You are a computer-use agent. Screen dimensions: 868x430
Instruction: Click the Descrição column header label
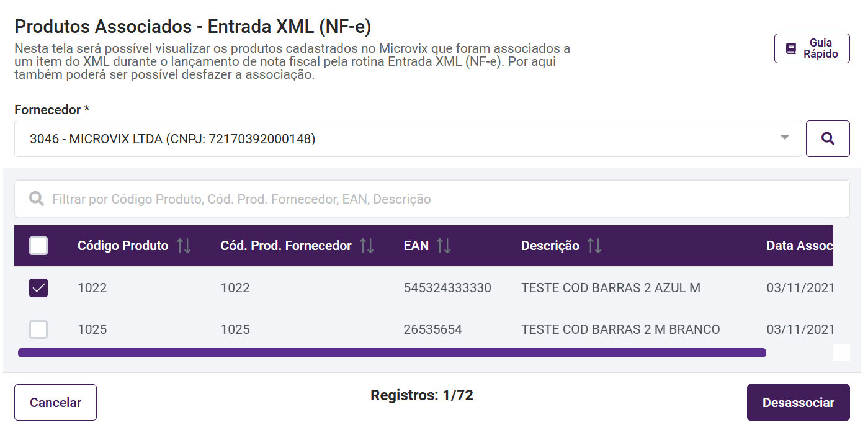pyautogui.click(x=550, y=246)
